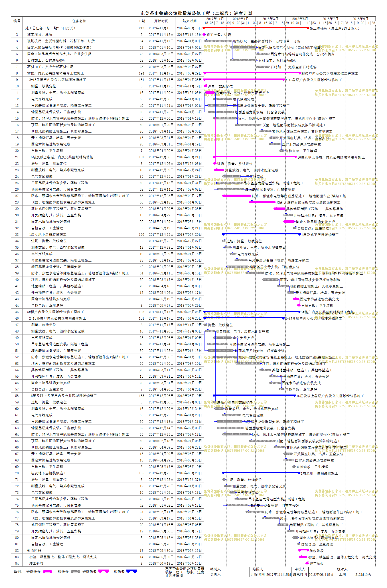The width and height of the screenshot is (387, 588).
Task: Click the blue 一般摘要 legend marker
Action: tap(132, 572)
